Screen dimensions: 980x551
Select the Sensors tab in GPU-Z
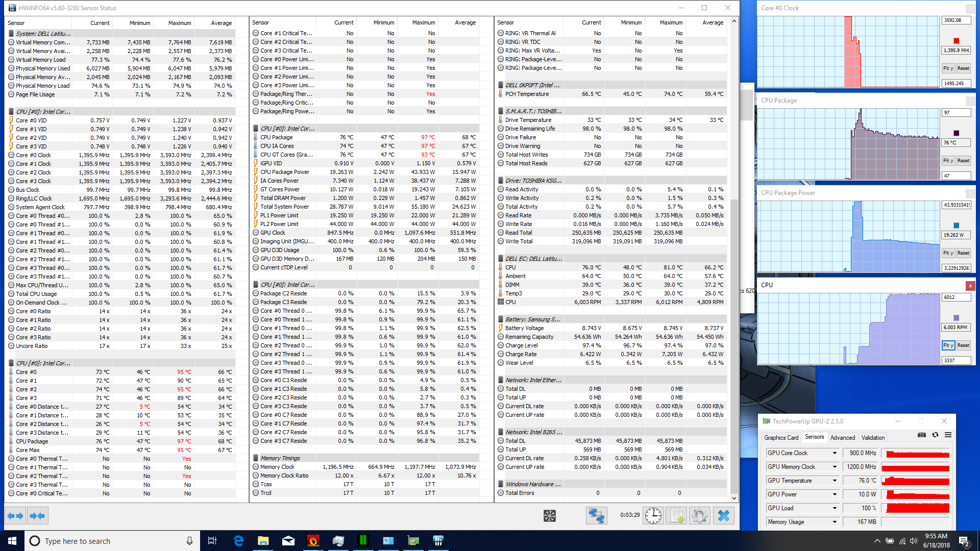tap(814, 437)
